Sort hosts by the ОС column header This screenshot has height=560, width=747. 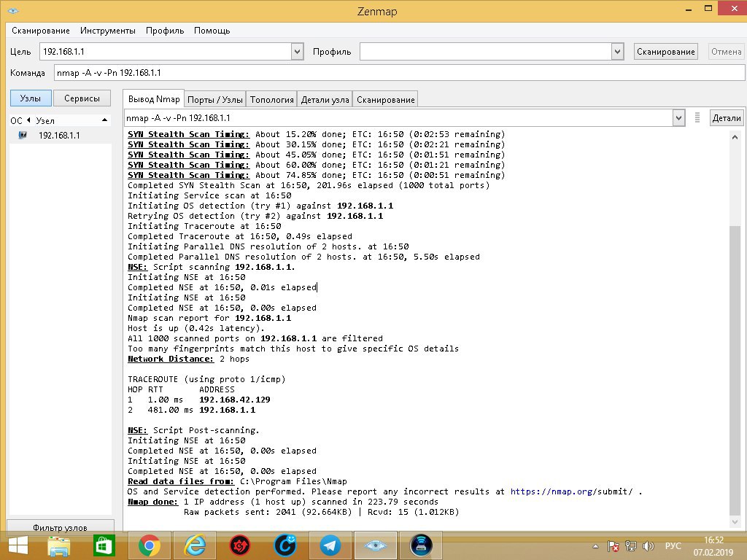click(x=16, y=120)
